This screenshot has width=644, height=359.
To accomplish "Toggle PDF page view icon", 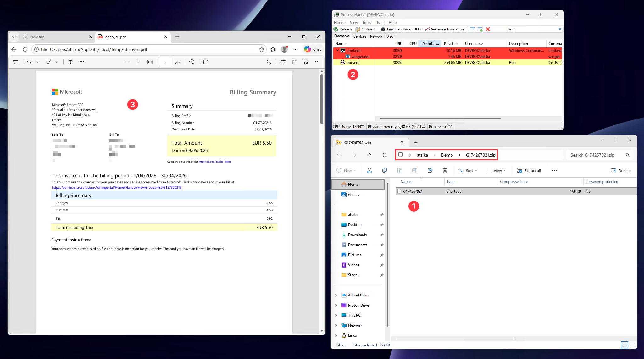I will pos(206,62).
